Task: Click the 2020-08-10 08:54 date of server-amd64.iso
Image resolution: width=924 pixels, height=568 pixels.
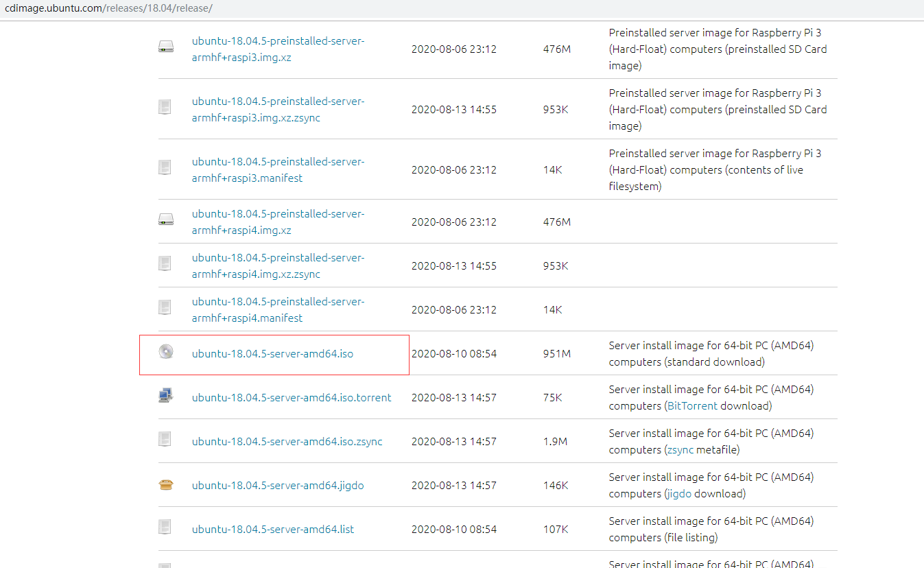Action: pyautogui.click(x=454, y=354)
